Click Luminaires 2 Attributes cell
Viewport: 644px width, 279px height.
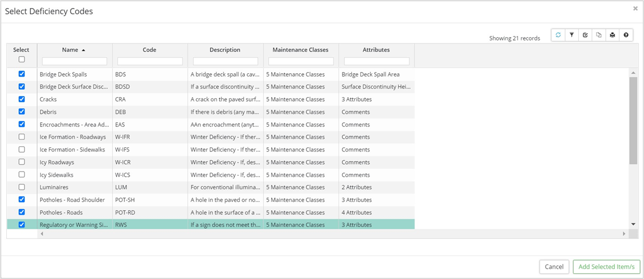tap(377, 187)
